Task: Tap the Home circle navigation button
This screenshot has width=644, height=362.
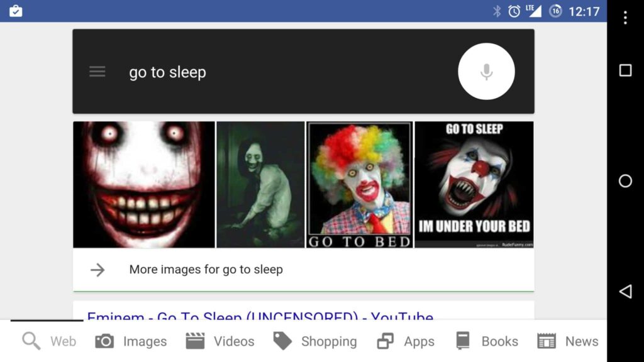Action: pos(625,181)
